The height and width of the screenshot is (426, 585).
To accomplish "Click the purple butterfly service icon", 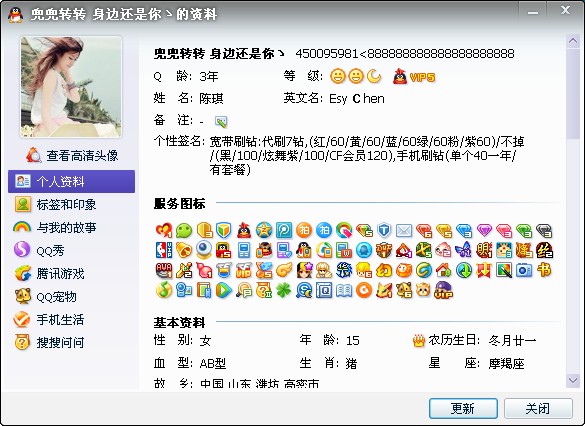I will pyautogui.click(x=464, y=250).
